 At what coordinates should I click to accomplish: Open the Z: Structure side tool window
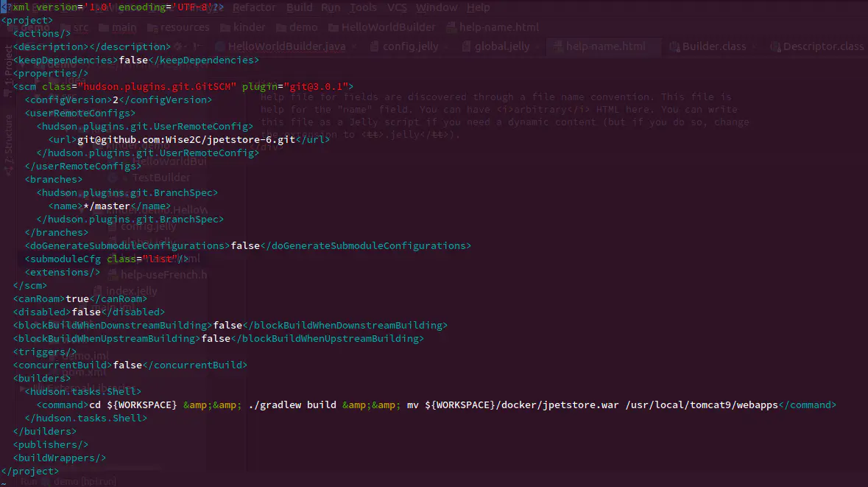click(8, 145)
